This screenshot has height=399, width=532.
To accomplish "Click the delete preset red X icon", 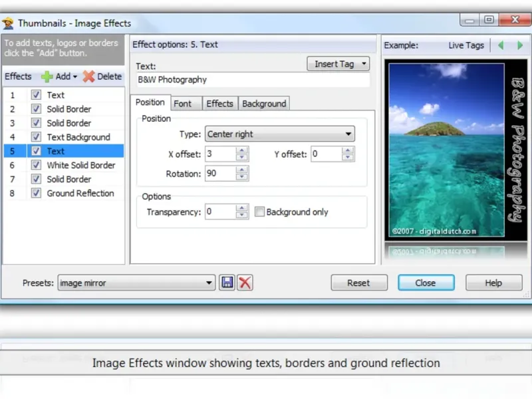I will click(245, 282).
